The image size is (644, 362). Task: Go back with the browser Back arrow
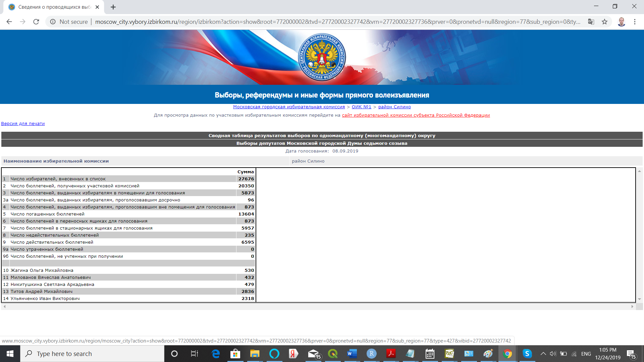(9, 22)
